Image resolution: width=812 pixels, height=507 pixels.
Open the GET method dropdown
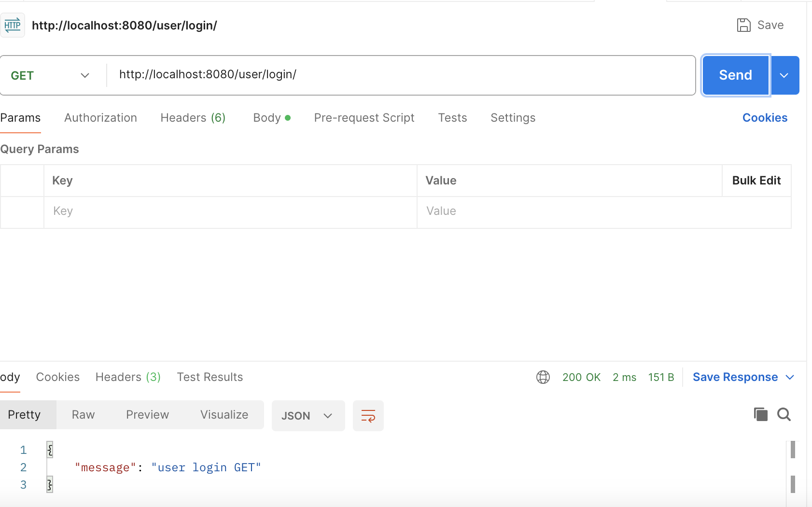click(x=50, y=75)
